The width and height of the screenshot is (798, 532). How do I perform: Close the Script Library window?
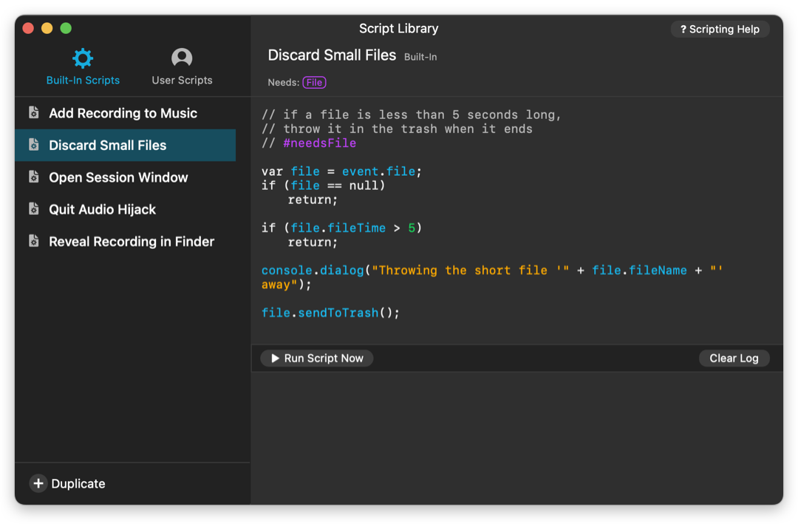28,28
